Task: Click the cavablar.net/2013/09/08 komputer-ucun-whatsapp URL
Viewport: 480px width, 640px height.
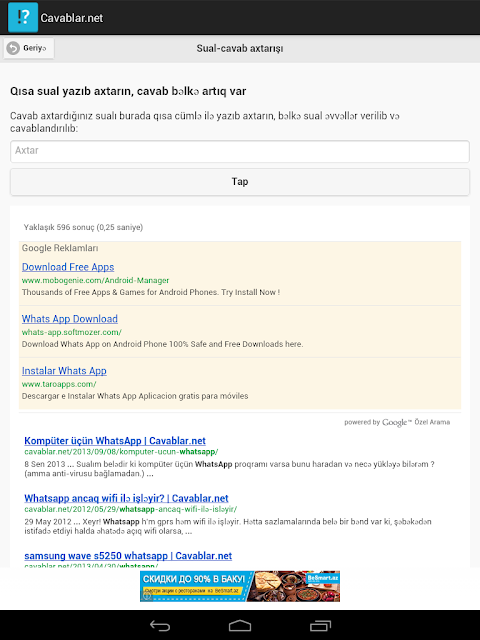Action: click(x=121, y=452)
